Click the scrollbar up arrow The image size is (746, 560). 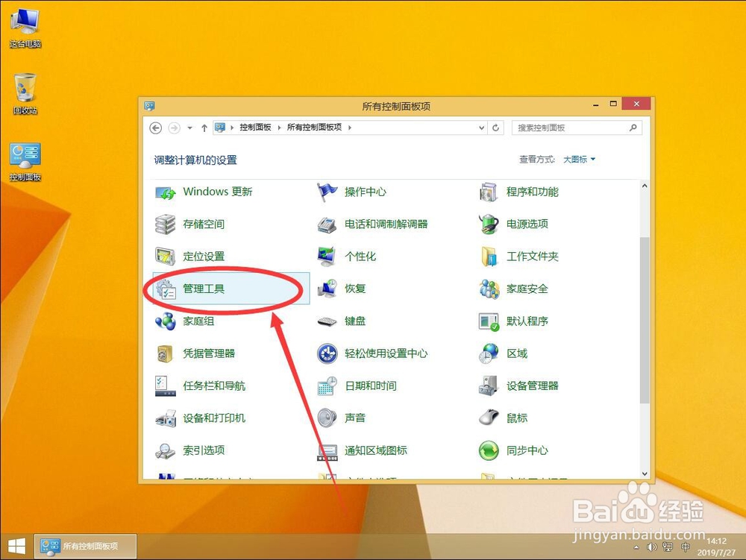[645, 186]
